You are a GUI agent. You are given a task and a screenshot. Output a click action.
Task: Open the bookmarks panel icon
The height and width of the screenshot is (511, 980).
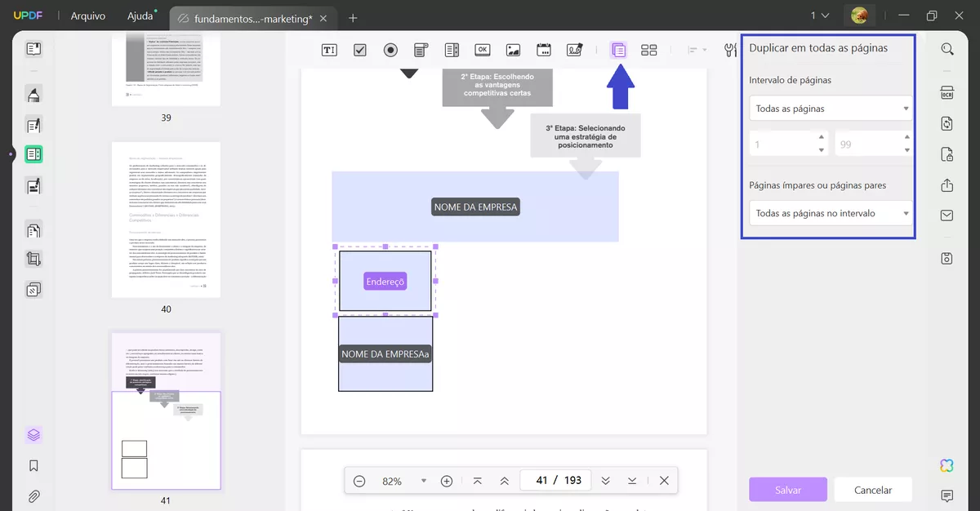[33, 466]
